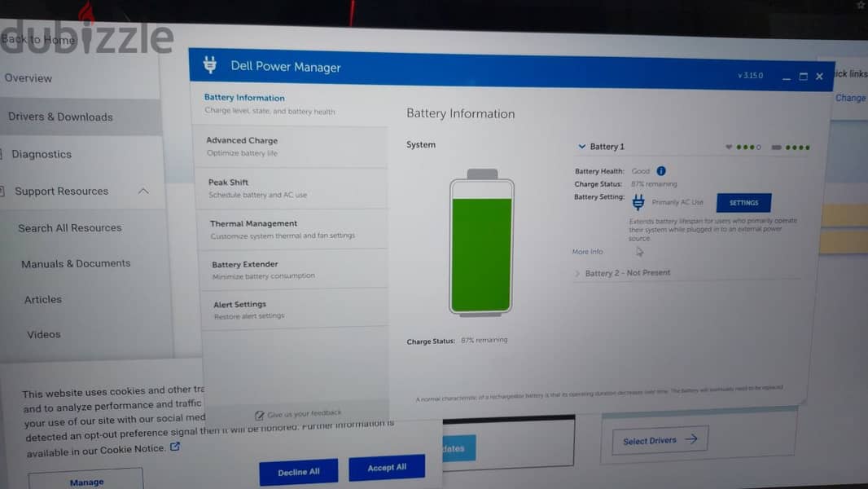The width and height of the screenshot is (868, 489).
Task: Click the partially hidden updates button
Action: [459, 447]
